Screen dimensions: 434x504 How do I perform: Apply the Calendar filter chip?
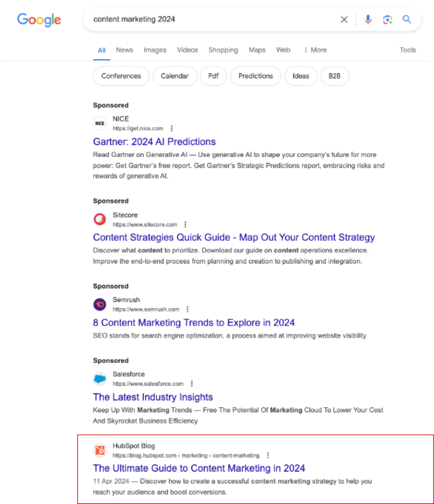[x=175, y=76]
